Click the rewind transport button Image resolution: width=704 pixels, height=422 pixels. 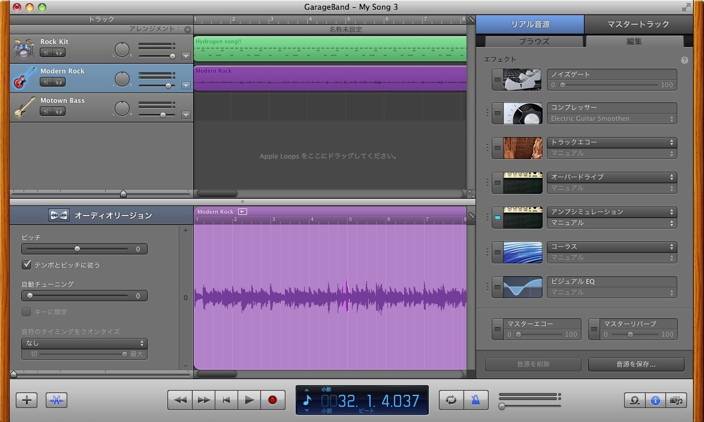point(180,400)
